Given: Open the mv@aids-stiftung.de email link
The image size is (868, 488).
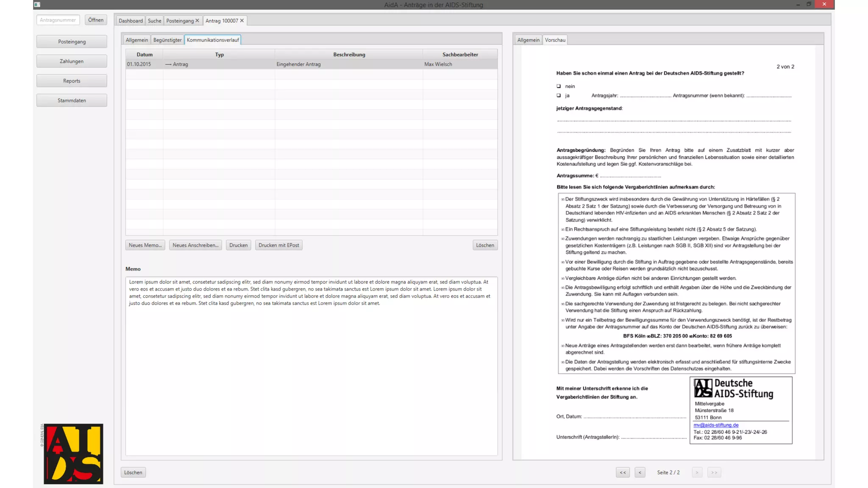Looking at the screenshot, I should [x=716, y=425].
